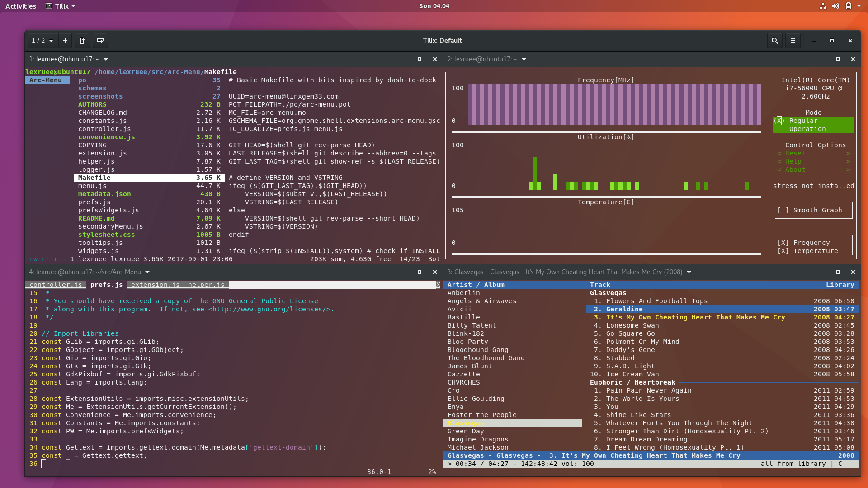The height and width of the screenshot is (488, 868).
Task: Maximize terminal 1 pane
Action: tap(420, 59)
